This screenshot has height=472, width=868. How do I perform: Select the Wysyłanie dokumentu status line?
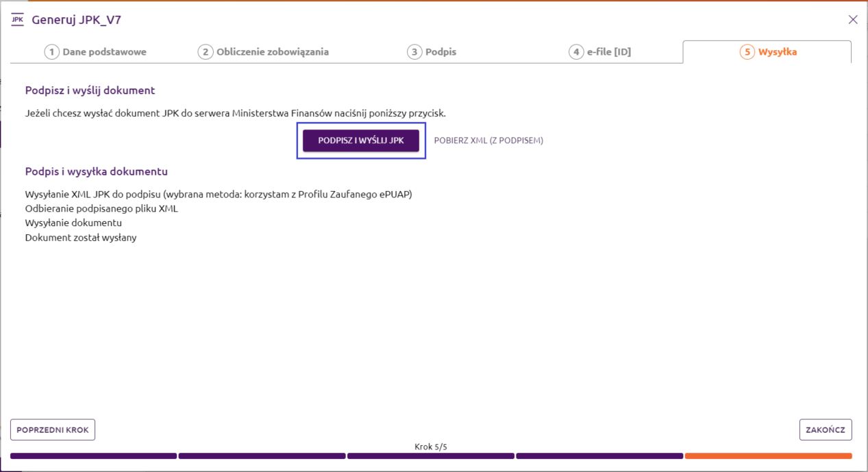(x=73, y=223)
